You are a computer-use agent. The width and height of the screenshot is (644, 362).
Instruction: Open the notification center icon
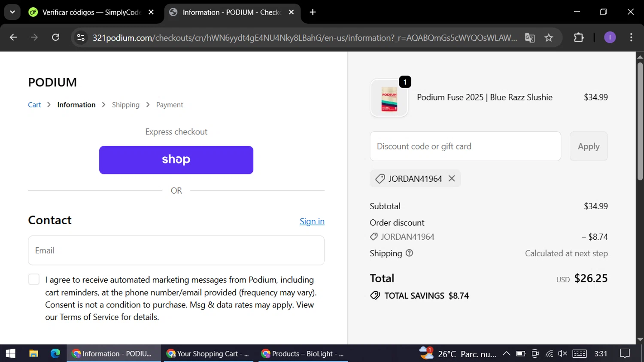tap(625, 353)
